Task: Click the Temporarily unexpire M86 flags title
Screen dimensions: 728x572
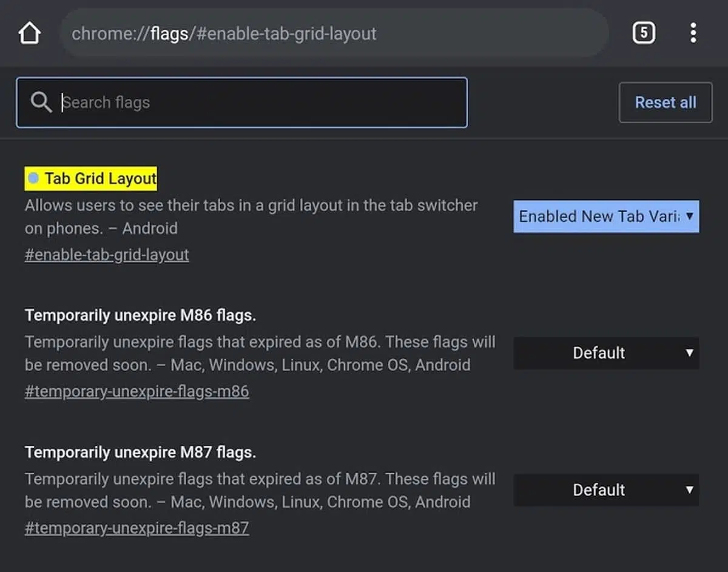Action: (140, 315)
